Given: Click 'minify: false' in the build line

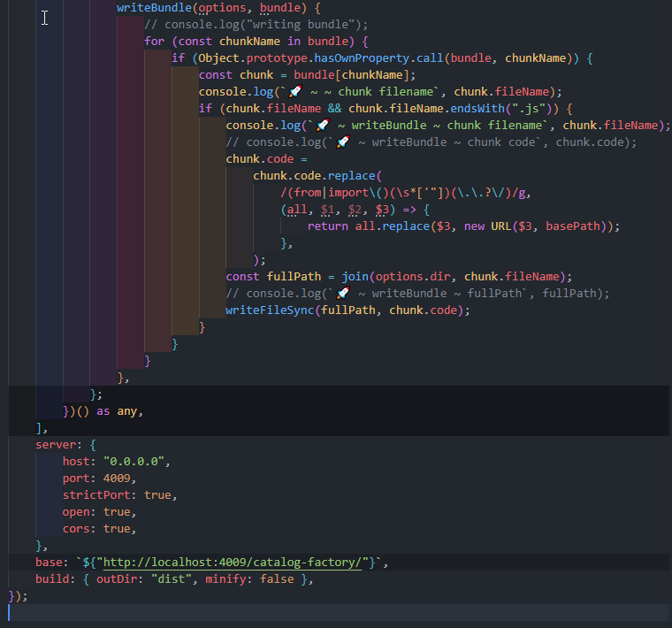Looking at the screenshot, I should [249, 579].
